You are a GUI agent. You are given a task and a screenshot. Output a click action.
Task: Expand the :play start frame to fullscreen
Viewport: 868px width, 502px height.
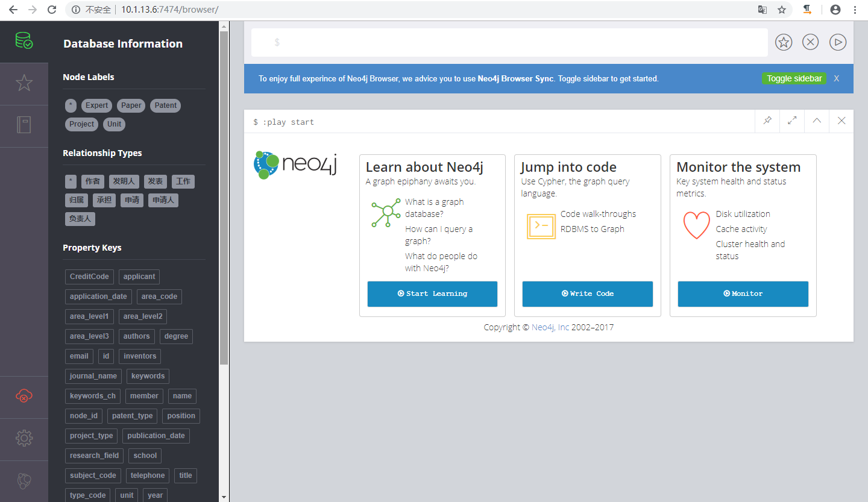tap(792, 121)
